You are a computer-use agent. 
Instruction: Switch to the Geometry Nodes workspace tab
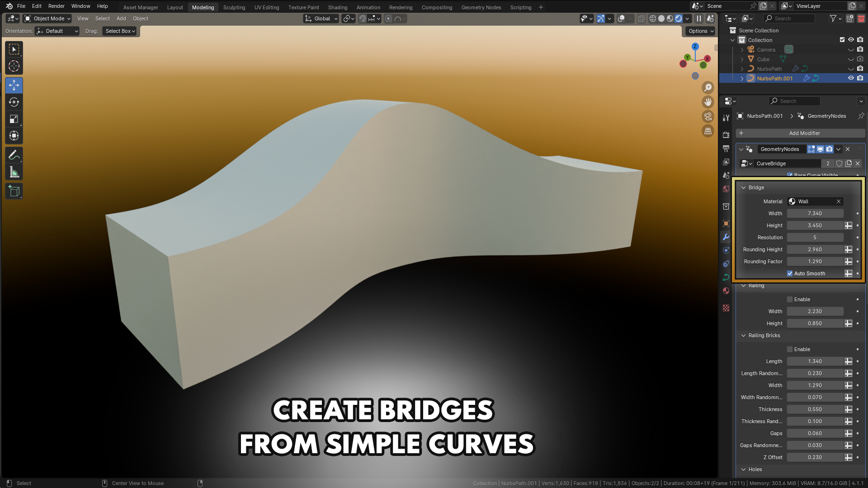(481, 7)
